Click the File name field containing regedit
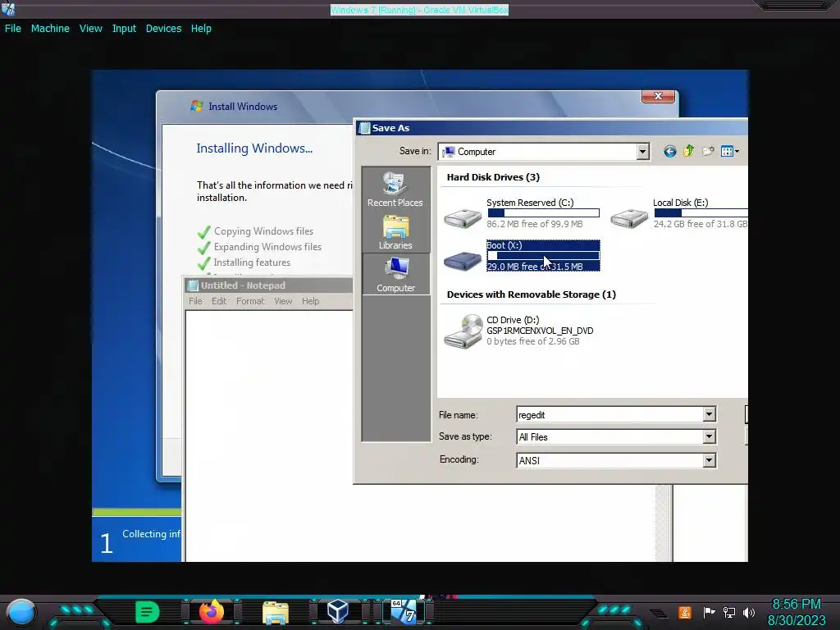 point(609,414)
